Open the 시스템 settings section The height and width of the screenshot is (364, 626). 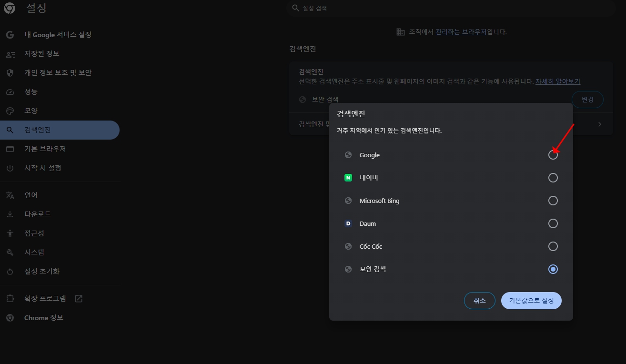point(60,253)
